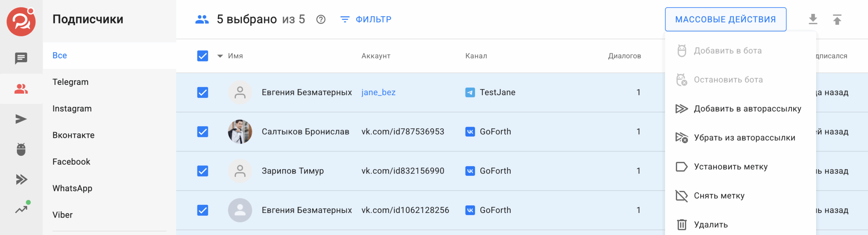Uncheck the Зарипов Тимур row checkbox

pos(202,171)
